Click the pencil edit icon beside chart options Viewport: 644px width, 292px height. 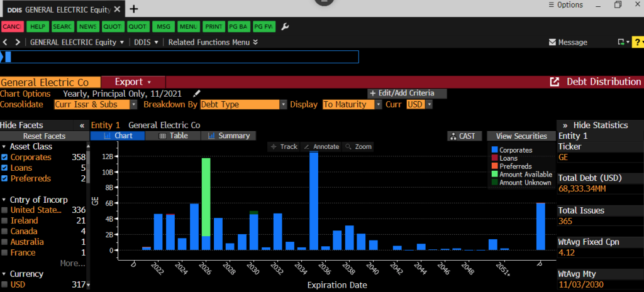coord(197,94)
